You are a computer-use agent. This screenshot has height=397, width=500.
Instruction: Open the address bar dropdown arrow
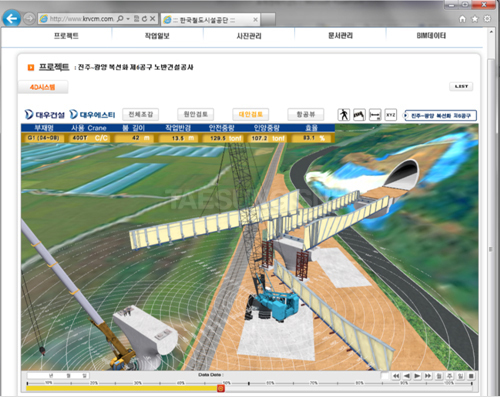(x=128, y=19)
